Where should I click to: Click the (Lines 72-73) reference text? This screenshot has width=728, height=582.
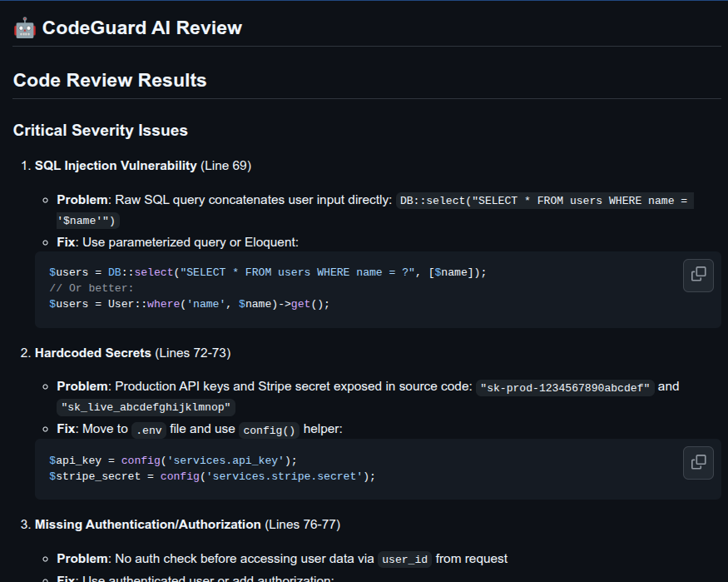pyautogui.click(x=193, y=353)
